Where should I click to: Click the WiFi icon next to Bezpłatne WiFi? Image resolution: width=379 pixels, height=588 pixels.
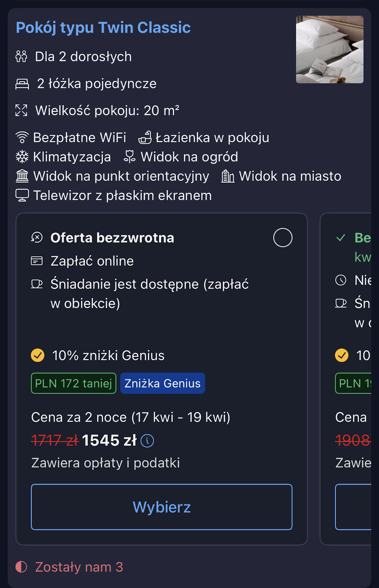(x=22, y=137)
